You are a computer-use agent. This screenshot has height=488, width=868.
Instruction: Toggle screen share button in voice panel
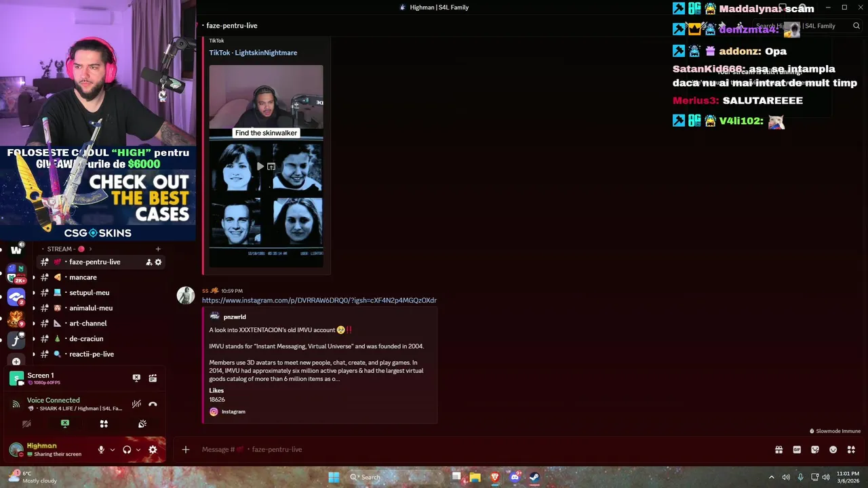click(65, 424)
